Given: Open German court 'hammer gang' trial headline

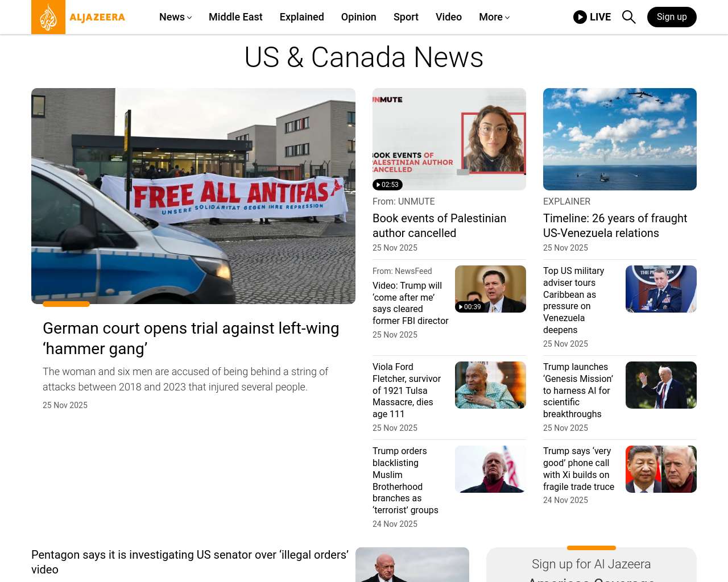Looking at the screenshot, I should pos(191,338).
